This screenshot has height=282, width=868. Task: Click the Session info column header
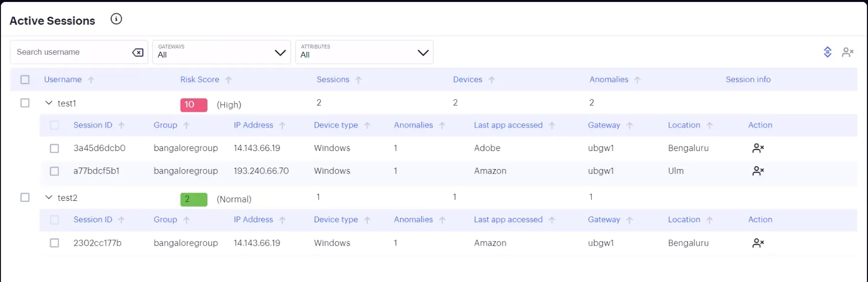point(748,80)
